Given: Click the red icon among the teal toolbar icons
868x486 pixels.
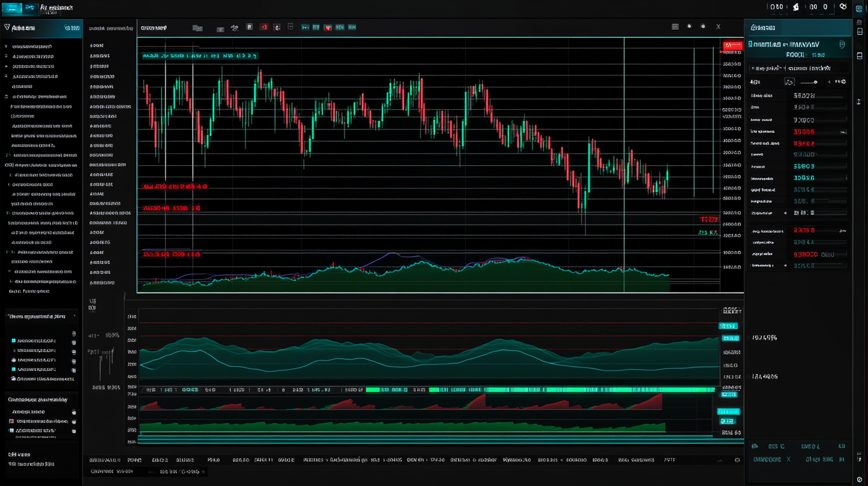Looking at the screenshot, I should click(x=327, y=27).
